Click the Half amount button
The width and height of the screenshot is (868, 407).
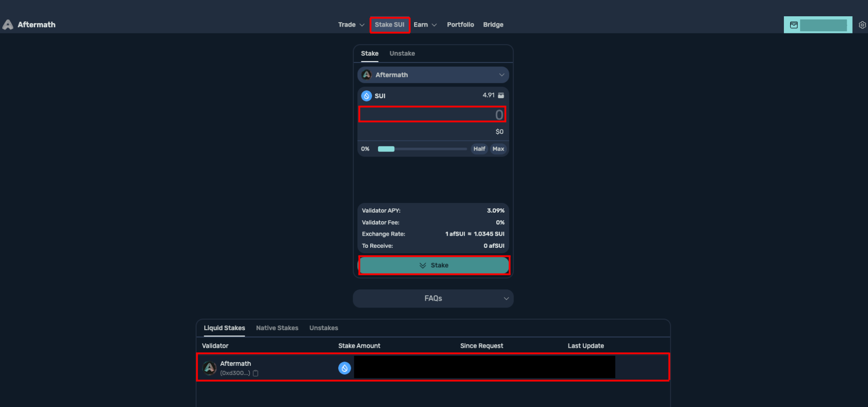(x=479, y=149)
